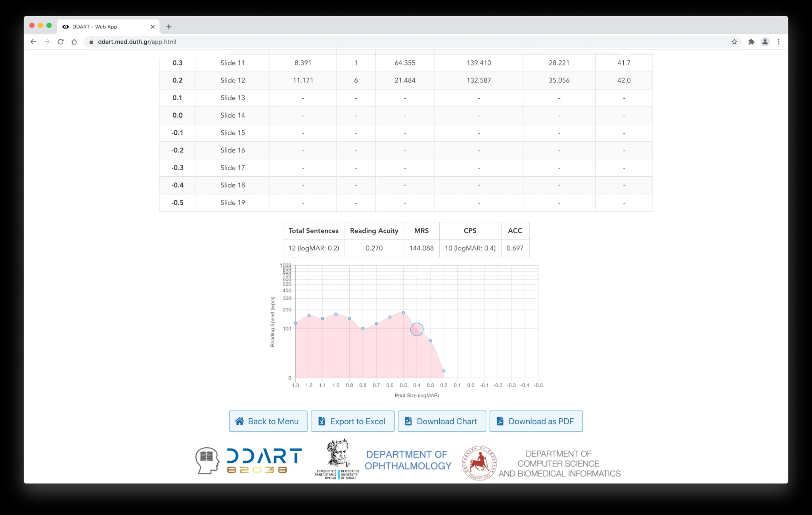
Task: Click Download as PDF button
Action: click(x=536, y=421)
